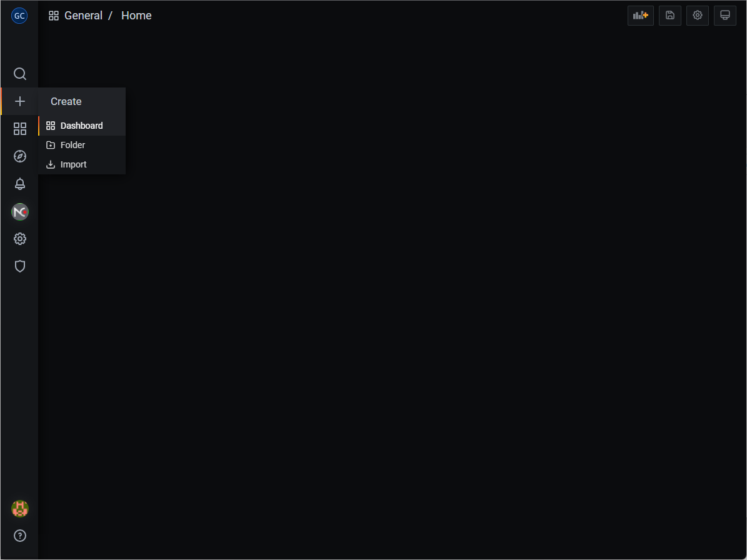Click the NC plugin icon in sidebar
Screen dimensions: 747x560
tap(19, 211)
